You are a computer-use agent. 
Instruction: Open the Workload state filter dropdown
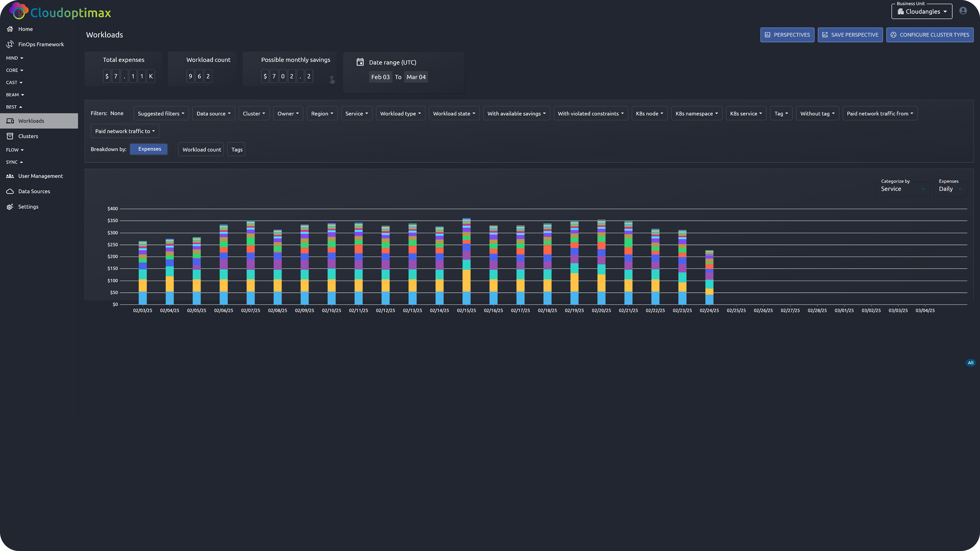tap(454, 113)
